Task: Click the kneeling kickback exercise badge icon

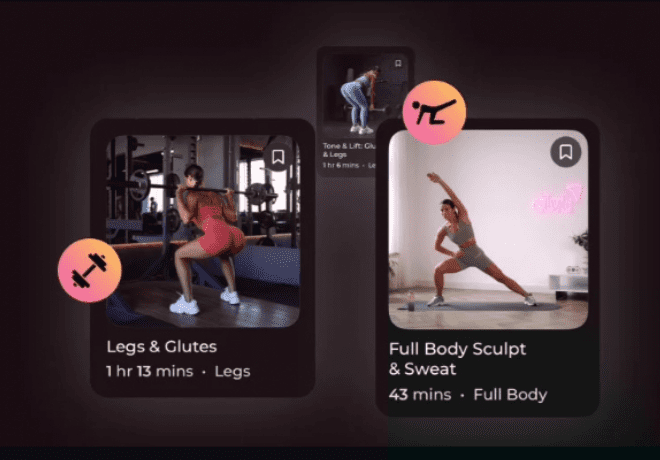Action: 434,112
